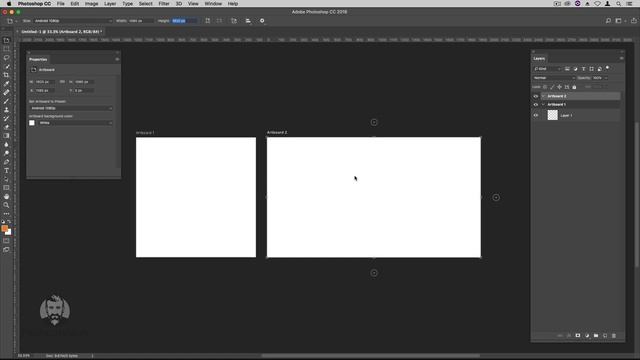Create a new group in Layers panel

coord(596,336)
